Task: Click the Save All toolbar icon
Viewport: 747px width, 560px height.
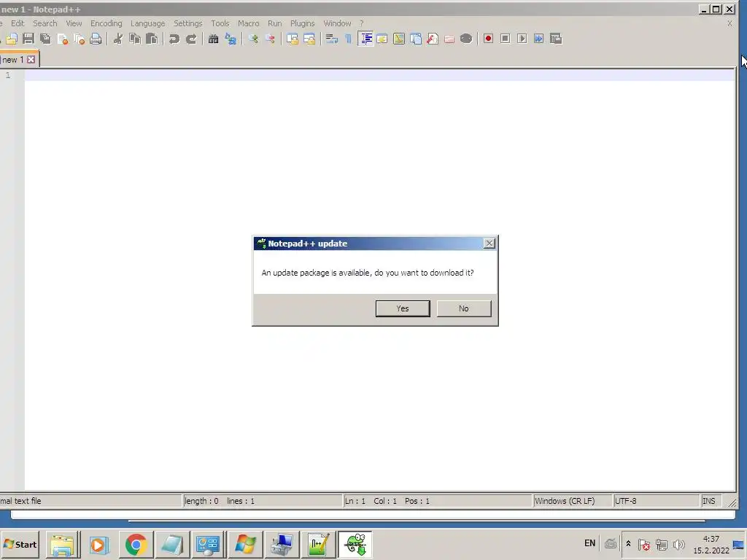Action: 45,39
